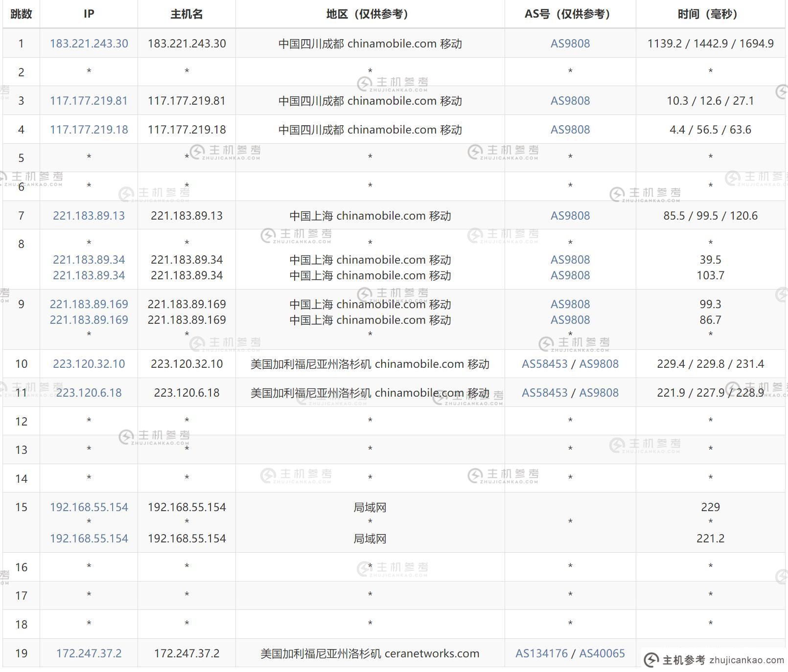Open the 117.177.219.18 IP link in hop 4
The image size is (788, 672).
pos(89,130)
